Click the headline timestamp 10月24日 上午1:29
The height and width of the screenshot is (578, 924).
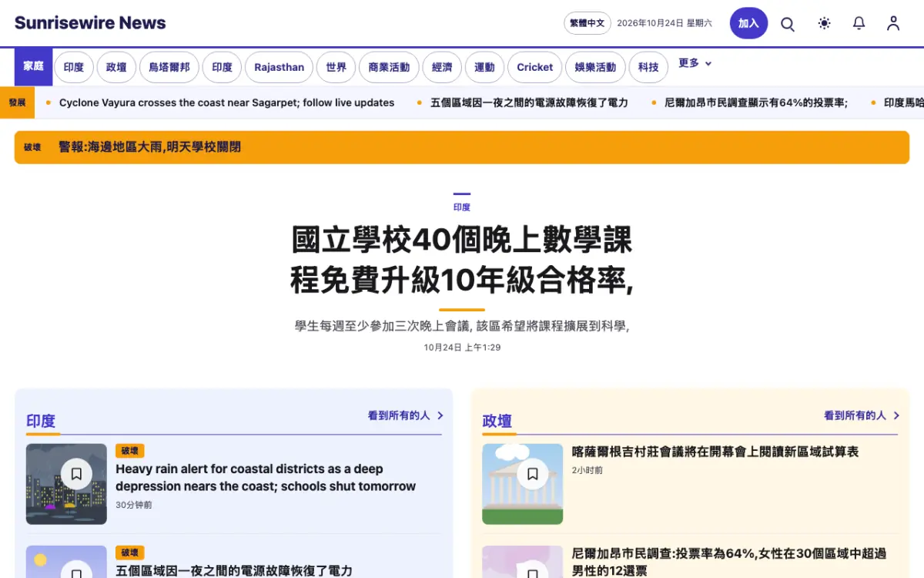point(462,348)
